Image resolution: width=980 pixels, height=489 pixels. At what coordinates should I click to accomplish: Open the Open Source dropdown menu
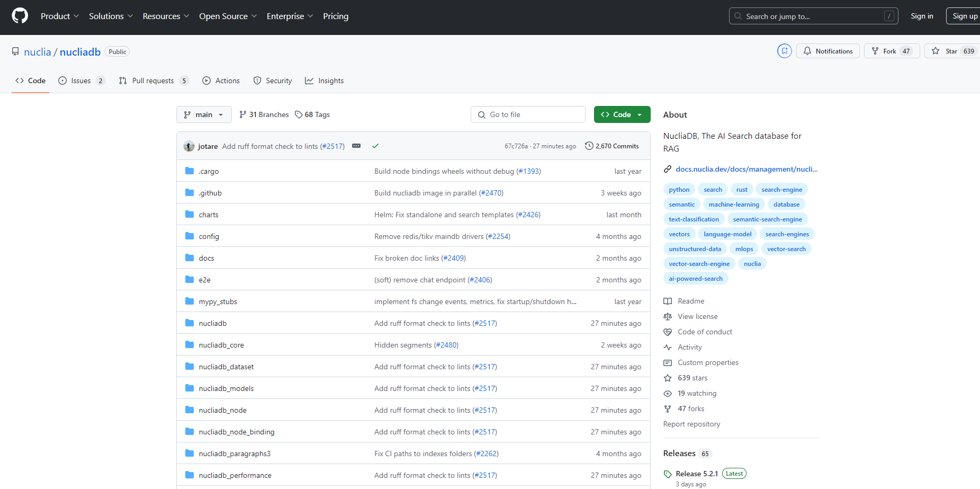228,16
